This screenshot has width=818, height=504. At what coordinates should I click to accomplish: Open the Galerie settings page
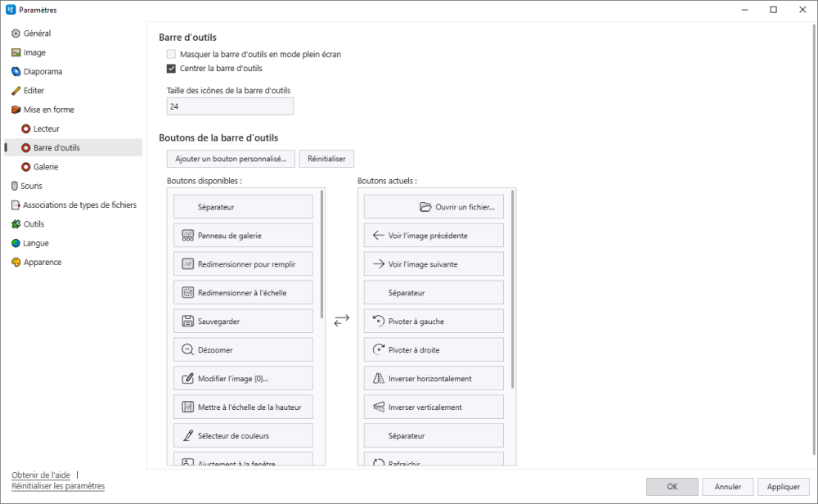(x=45, y=167)
